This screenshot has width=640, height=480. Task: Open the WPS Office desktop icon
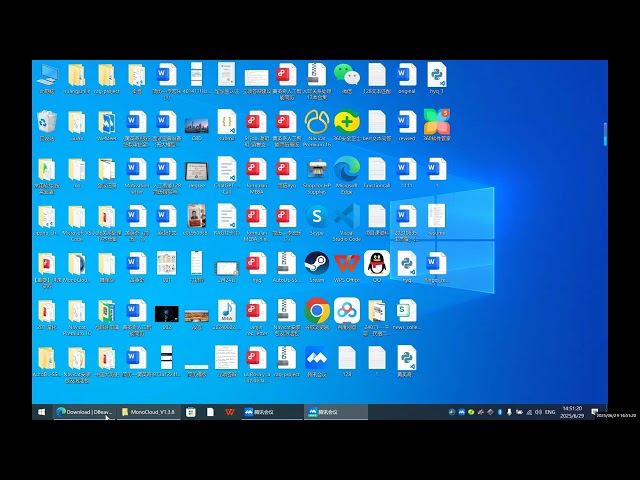coord(347,263)
